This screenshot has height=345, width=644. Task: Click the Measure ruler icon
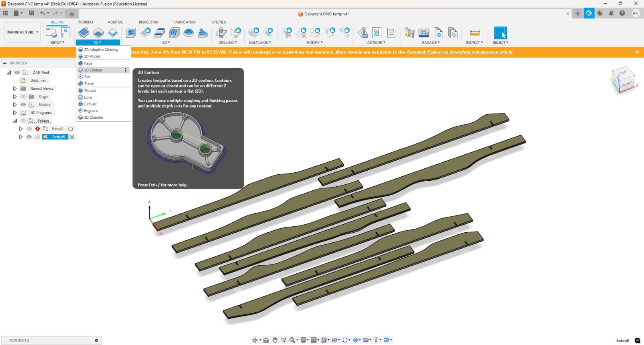coord(475,33)
